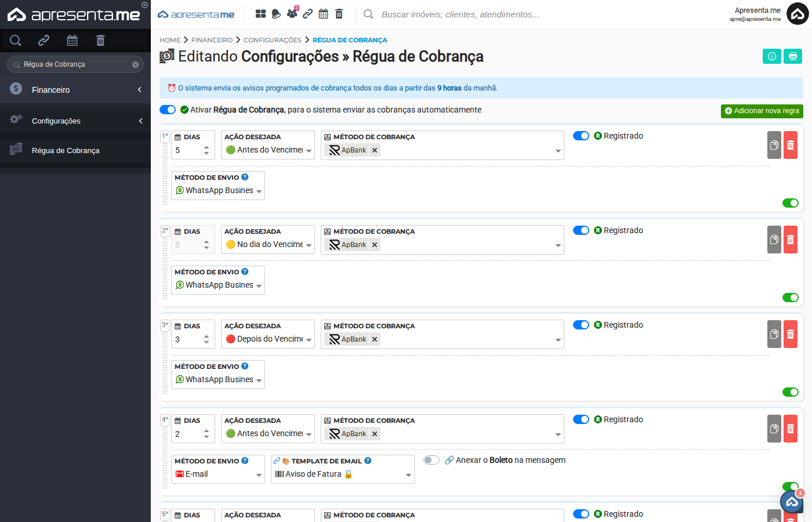Click the trash icon in top toolbar

point(339,13)
